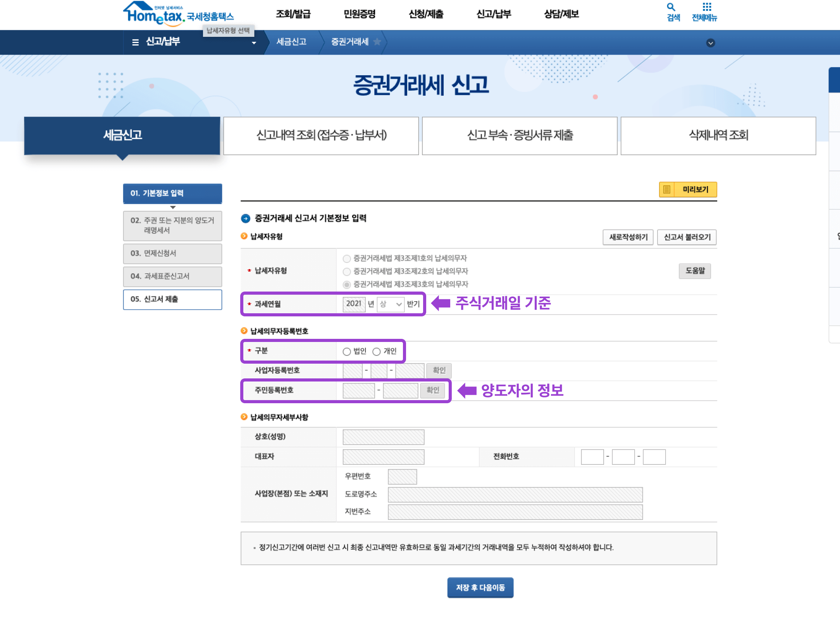Click middle 전화번호 field

click(x=623, y=457)
